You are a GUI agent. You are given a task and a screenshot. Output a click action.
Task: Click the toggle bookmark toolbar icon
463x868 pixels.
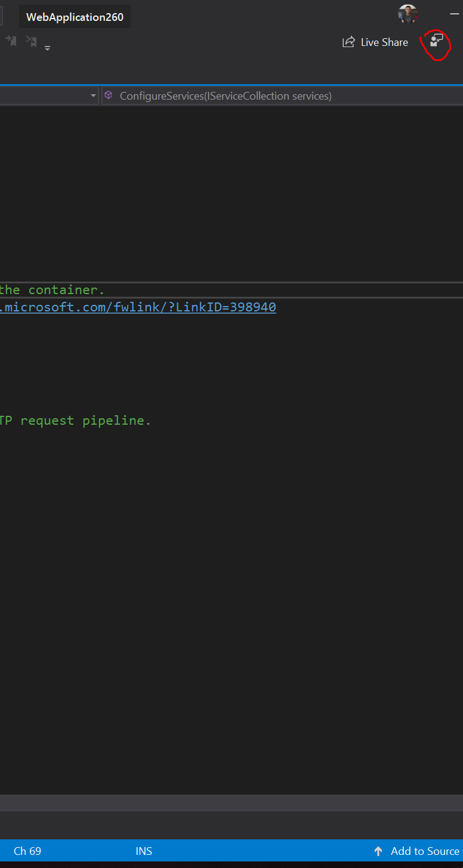(x=10, y=41)
